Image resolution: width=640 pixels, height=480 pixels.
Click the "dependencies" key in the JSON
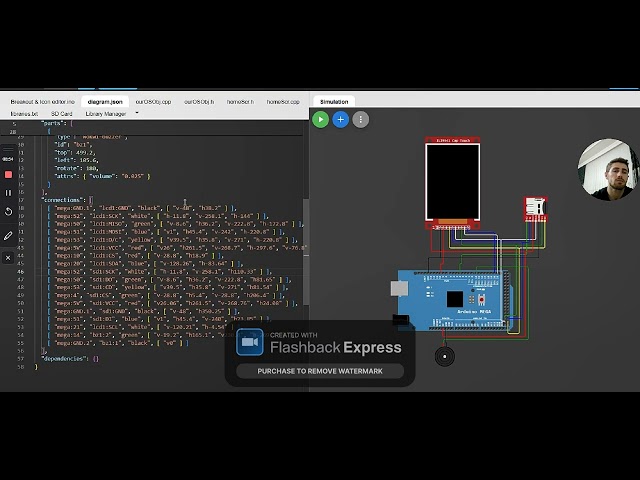(64, 359)
